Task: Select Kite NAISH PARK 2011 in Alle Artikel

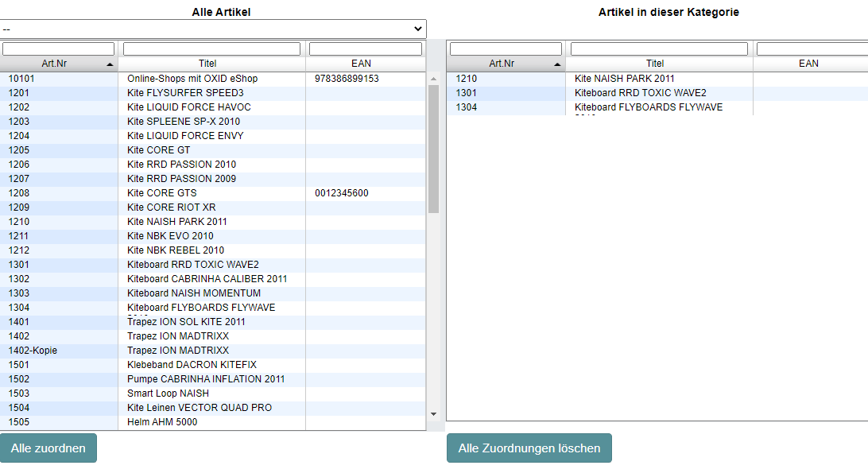Action: pyautogui.click(x=212, y=222)
